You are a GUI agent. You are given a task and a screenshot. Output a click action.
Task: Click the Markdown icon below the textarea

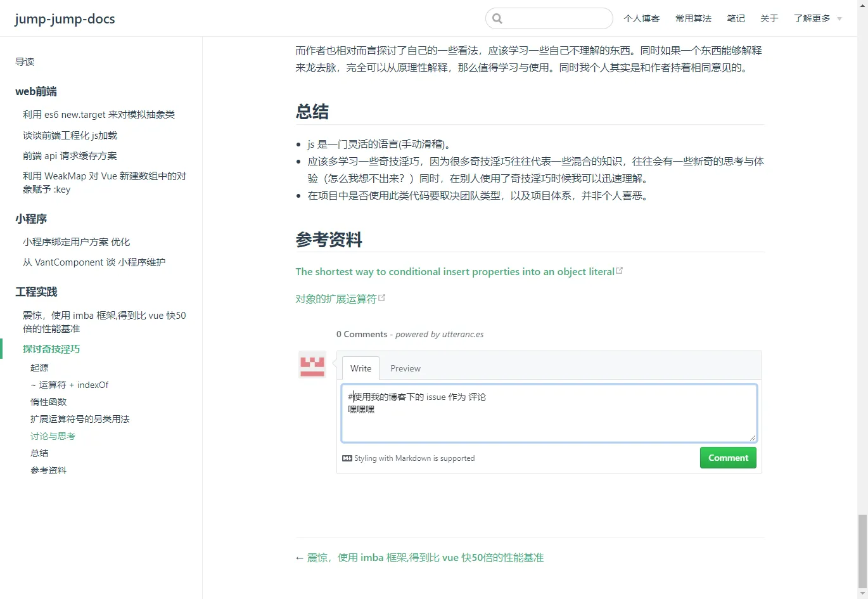347,458
